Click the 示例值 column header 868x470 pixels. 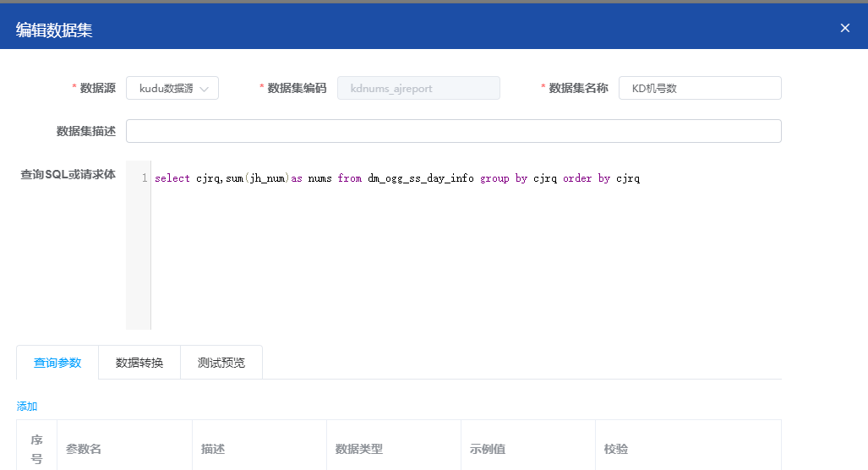[x=488, y=449]
